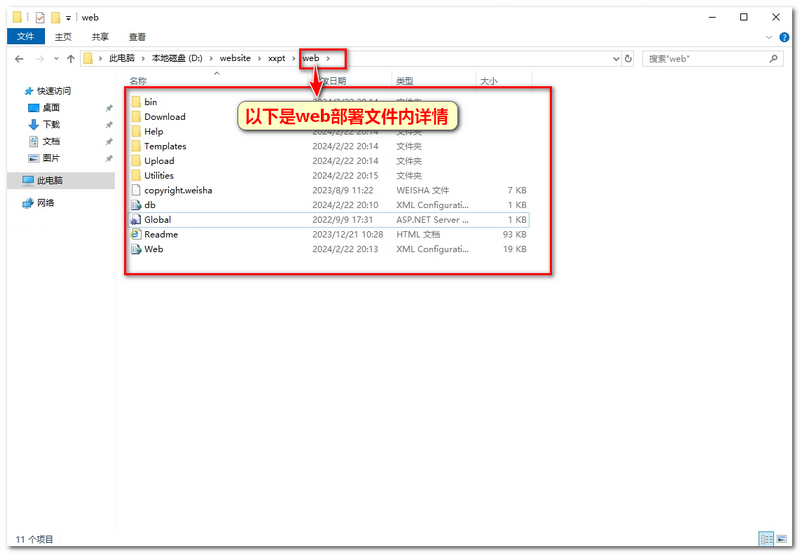Switch to large icons view button
The height and width of the screenshot is (554, 800).
781,538
